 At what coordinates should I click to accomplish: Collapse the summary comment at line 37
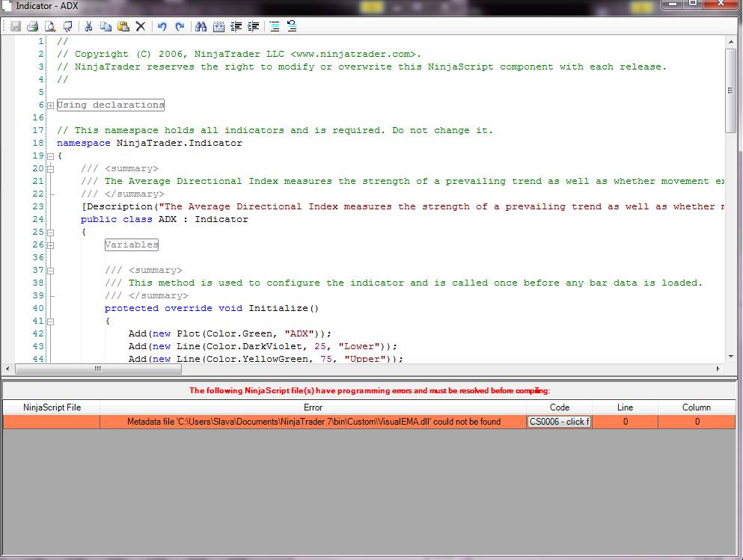coord(50,271)
